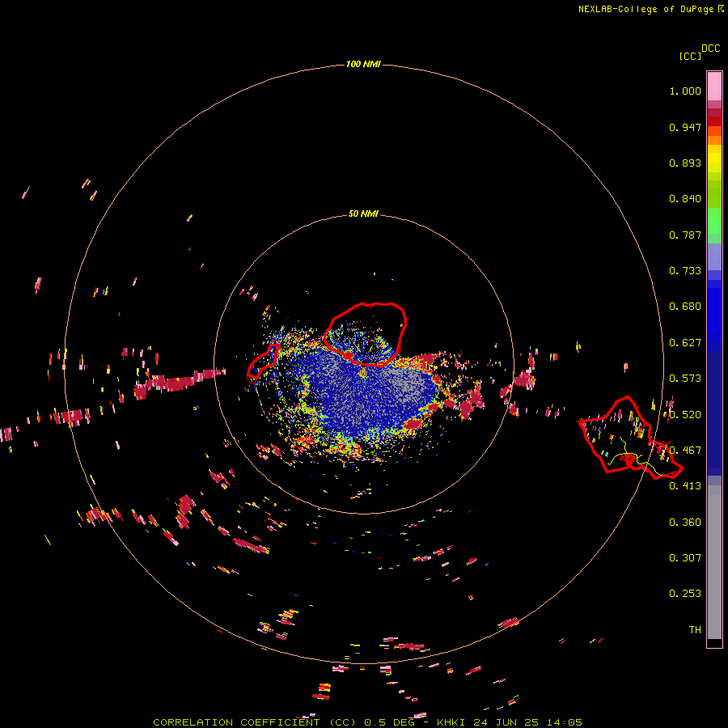Select the 0.307 scale value
Image resolution: width=728 pixels, height=728 pixels.
tap(685, 558)
